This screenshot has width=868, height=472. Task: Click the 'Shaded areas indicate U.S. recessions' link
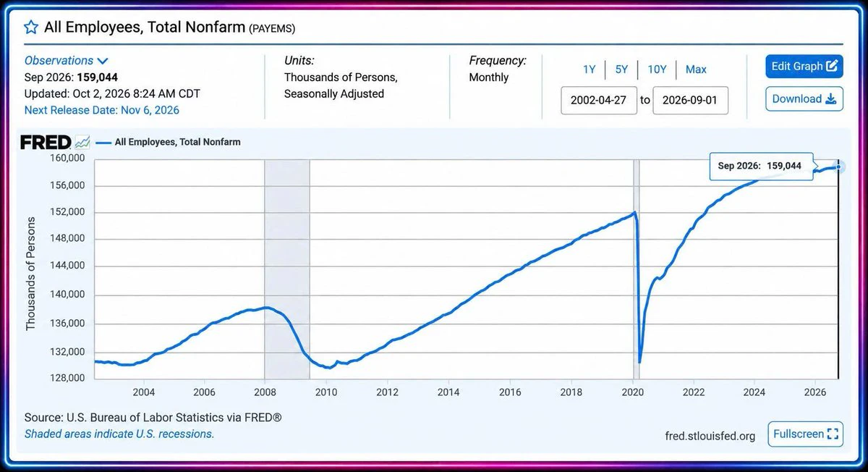pyautogui.click(x=119, y=434)
